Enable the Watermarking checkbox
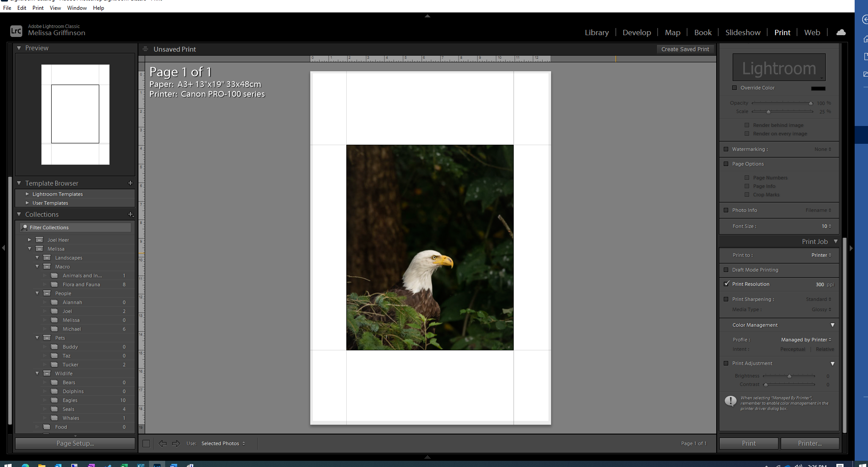Screen dimensions: 868x467 726,149
